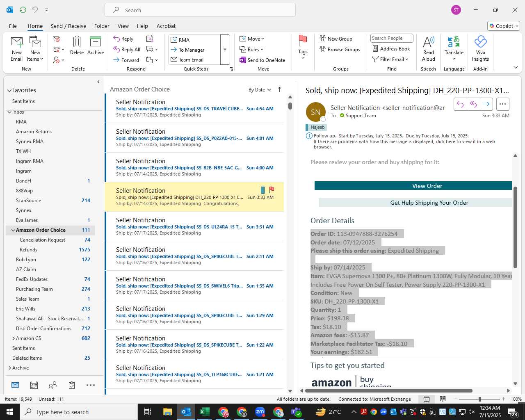Switch to People view in navigation bar
Screen dimensions: 525x420
pyautogui.click(x=53, y=385)
